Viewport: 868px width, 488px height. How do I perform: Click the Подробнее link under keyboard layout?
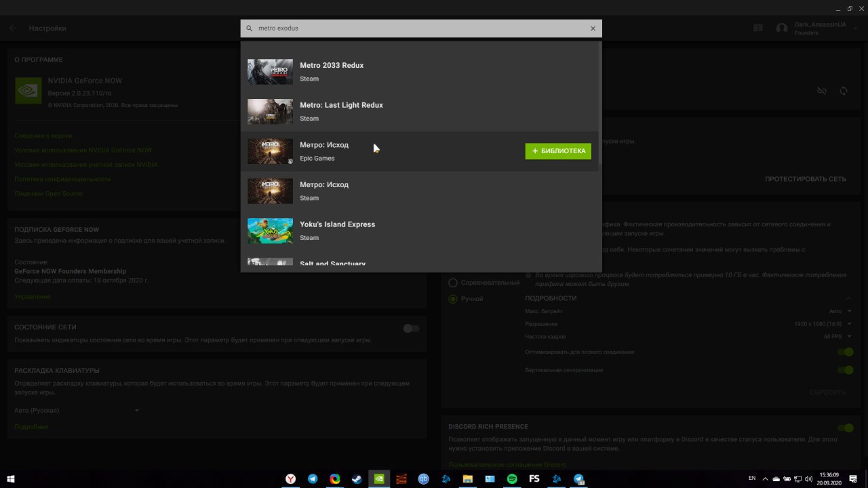coord(31,427)
